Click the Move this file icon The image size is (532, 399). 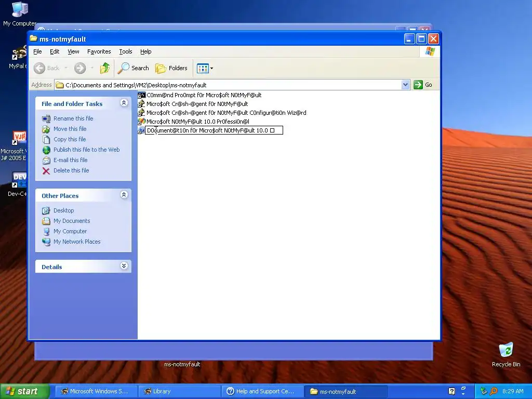46,129
